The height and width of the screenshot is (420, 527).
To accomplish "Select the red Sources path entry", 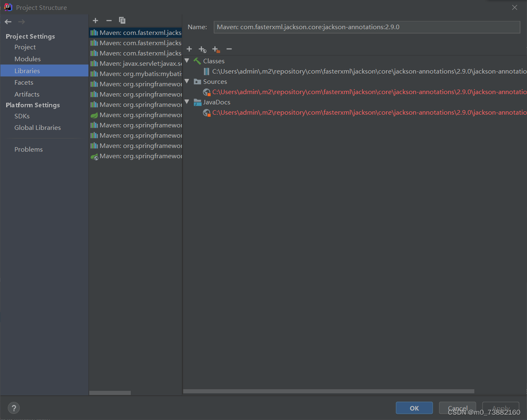I will click(369, 92).
